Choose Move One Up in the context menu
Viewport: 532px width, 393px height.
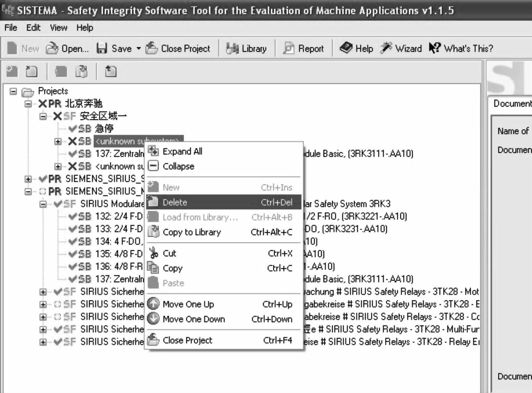pyautogui.click(x=224, y=304)
